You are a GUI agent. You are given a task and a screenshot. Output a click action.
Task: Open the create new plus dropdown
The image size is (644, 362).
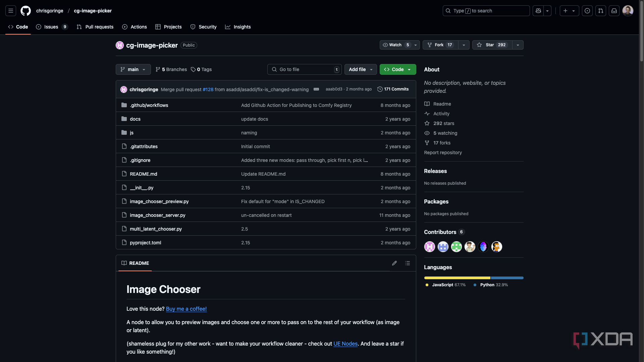569,11
